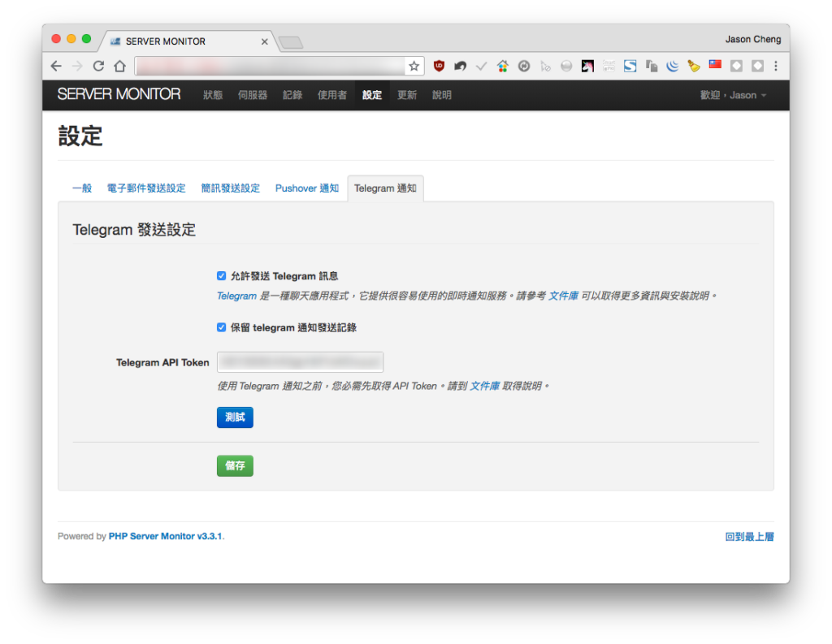This screenshot has width=832, height=644.
Task: Click the copy pages extension icon
Action: (x=651, y=67)
